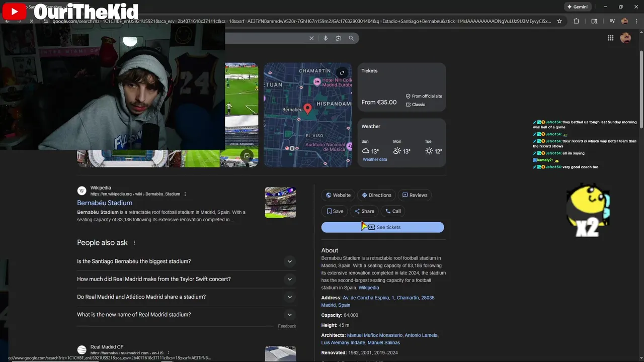
Task: Open the Weather data link
Action: (375, 159)
